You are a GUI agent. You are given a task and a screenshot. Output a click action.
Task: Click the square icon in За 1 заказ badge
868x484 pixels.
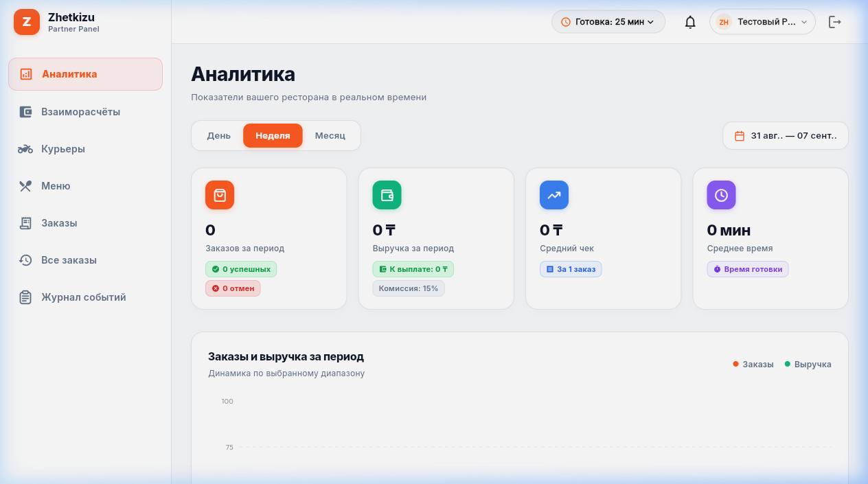pos(550,269)
